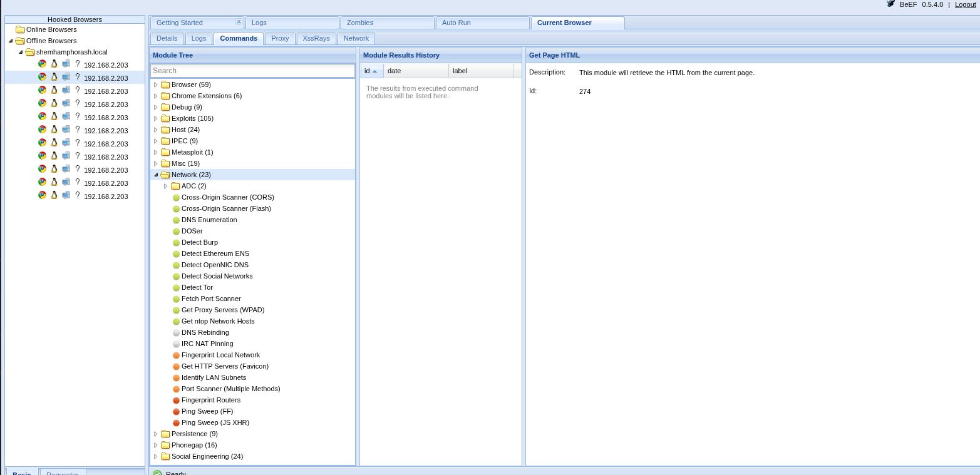Expand the Persistence (9) module folder
This screenshot has height=475, width=980.
(156, 434)
